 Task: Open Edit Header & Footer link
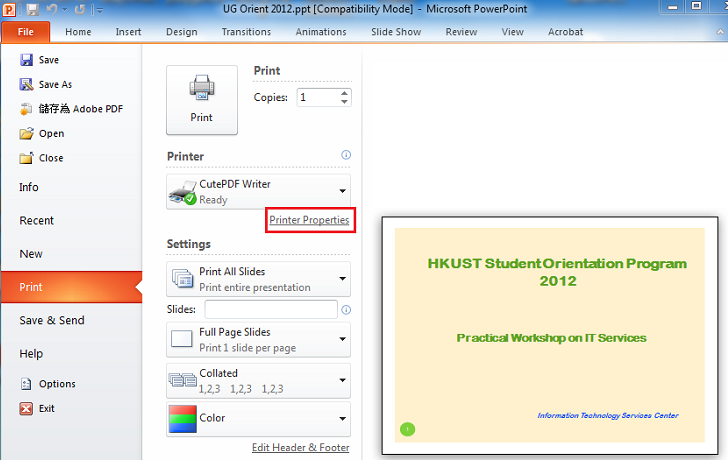tap(300, 448)
